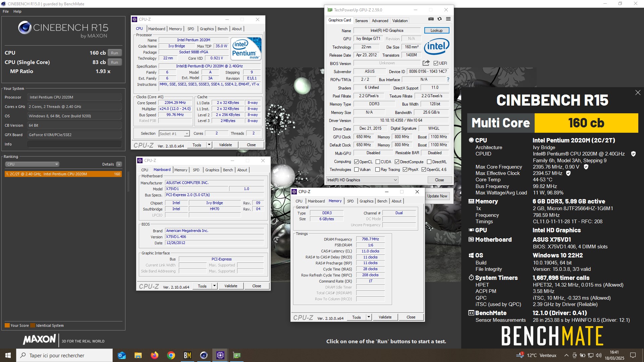
Task: Click Validate in CPU-Z Memory window
Action: click(x=385, y=317)
